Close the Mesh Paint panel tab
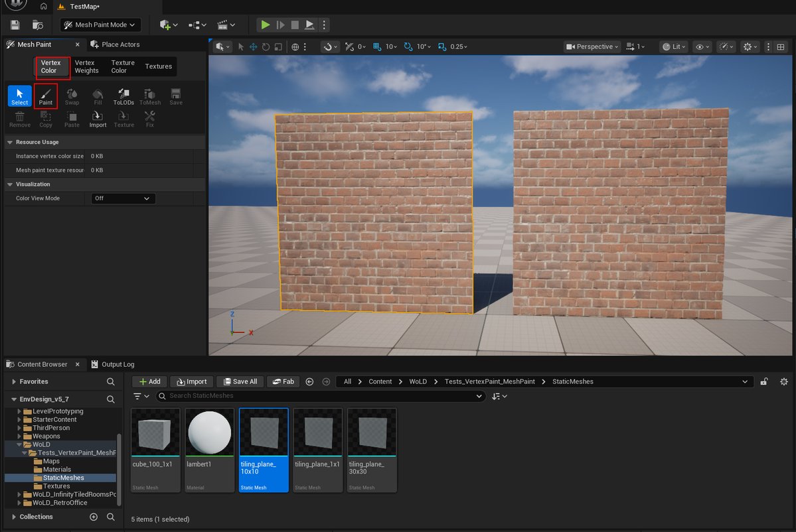This screenshot has width=796, height=532. (77, 44)
